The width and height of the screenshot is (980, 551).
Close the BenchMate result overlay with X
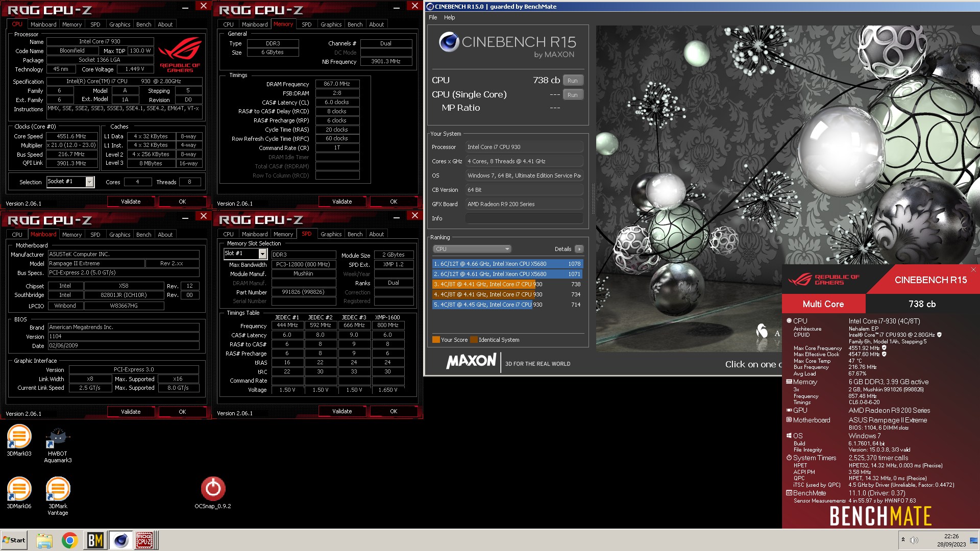coord(973,269)
